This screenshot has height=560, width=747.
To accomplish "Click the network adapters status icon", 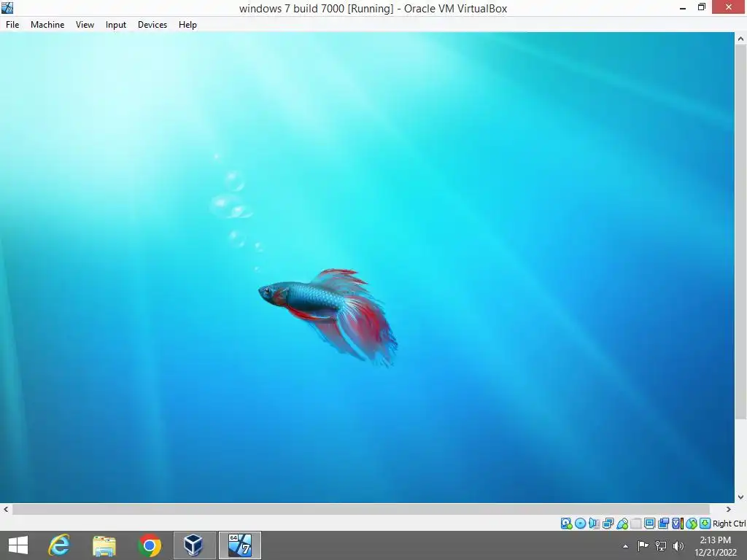I will click(608, 524).
